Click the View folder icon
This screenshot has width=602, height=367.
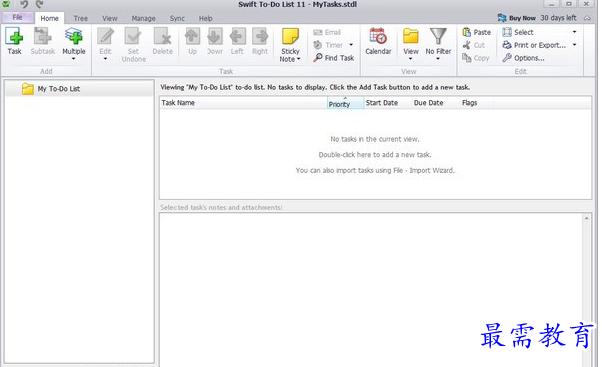click(x=411, y=36)
